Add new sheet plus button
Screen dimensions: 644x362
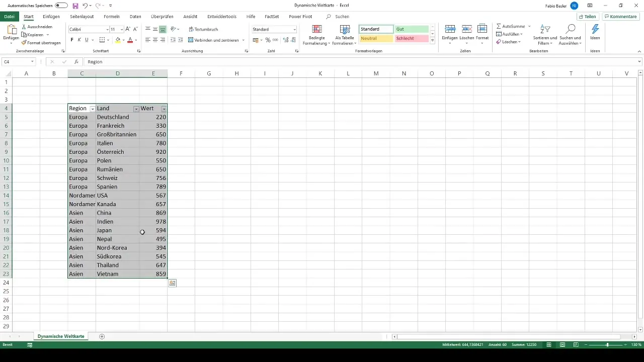coord(102,336)
